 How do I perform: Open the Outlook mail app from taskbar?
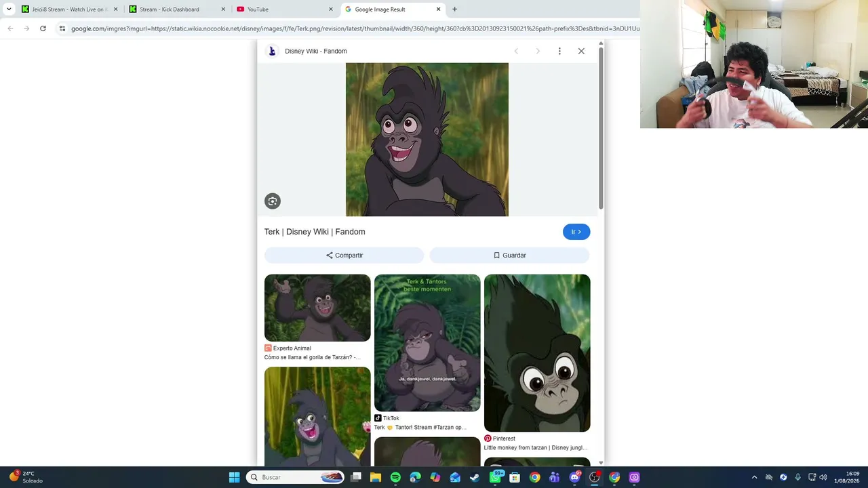point(455,477)
